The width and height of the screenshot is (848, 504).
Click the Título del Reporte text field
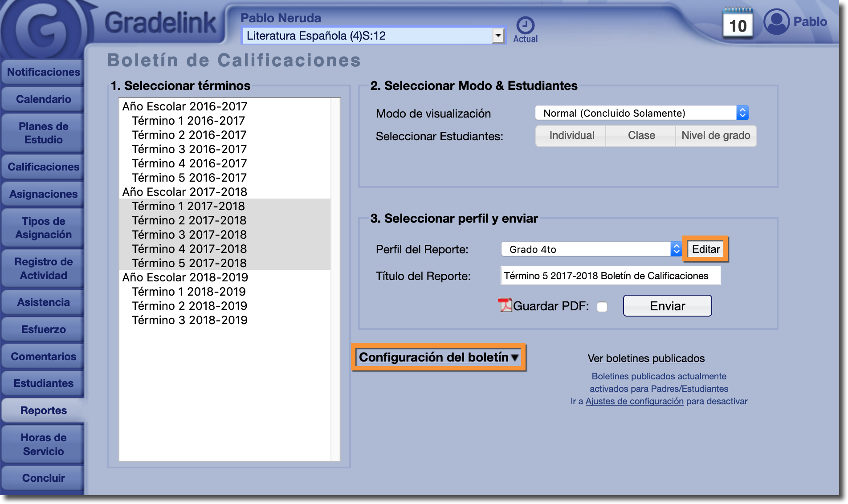pyautogui.click(x=610, y=276)
